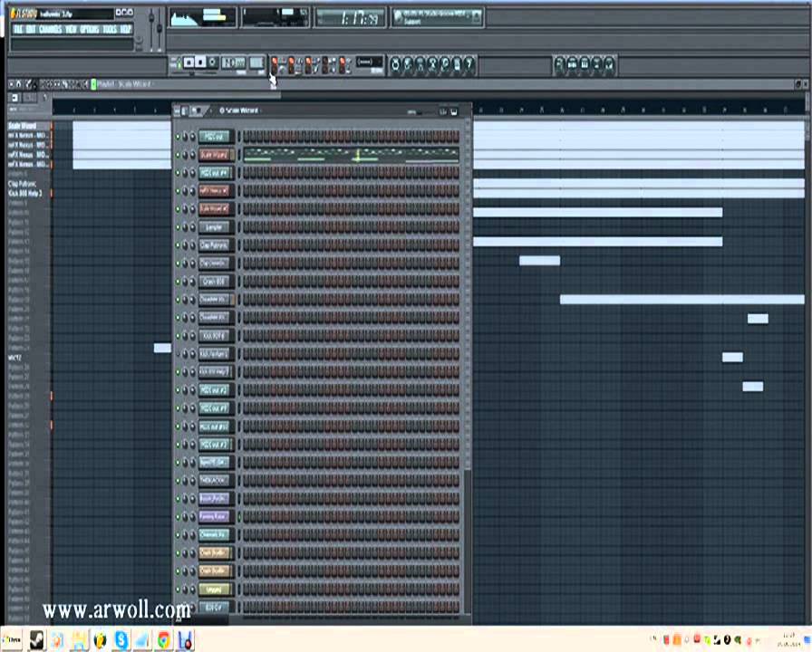Viewport: 812px width, 652px height.
Task: Click the volume knob of the Sampler channel
Action: pos(192,227)
